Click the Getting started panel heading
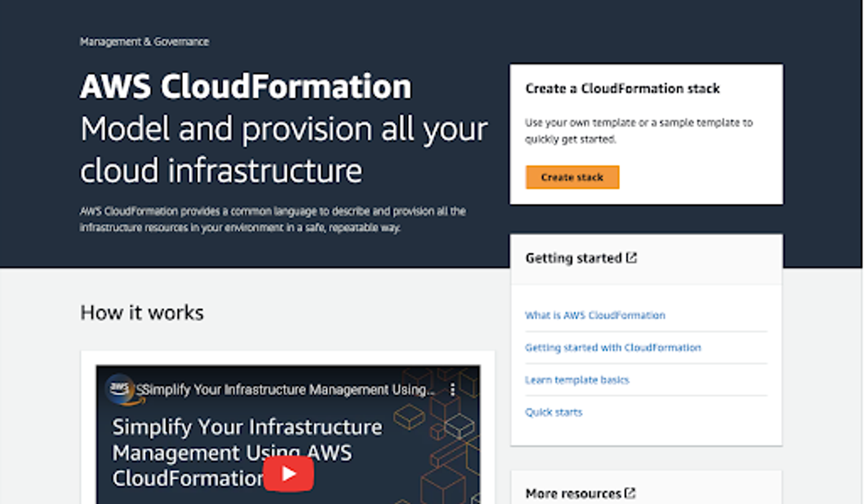 (x=573, y=258)
